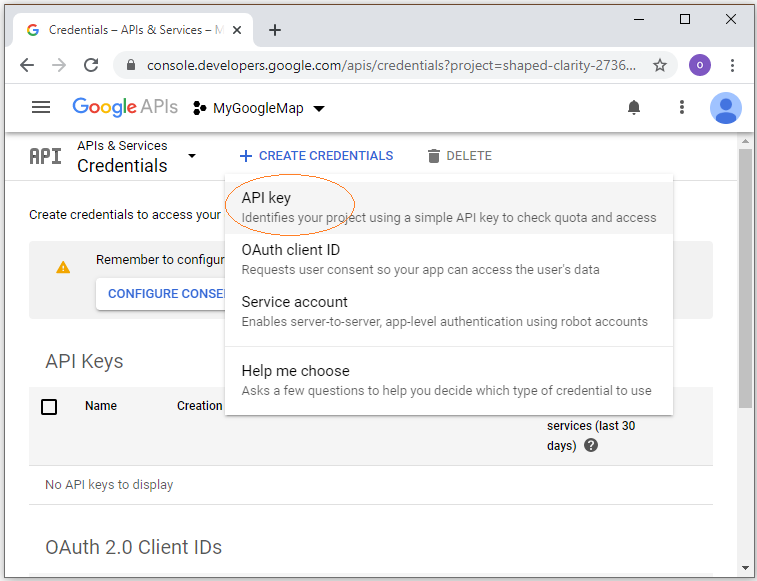Click the orange warning triangle icon
757x581 pixels.
[x=63, y=267]
